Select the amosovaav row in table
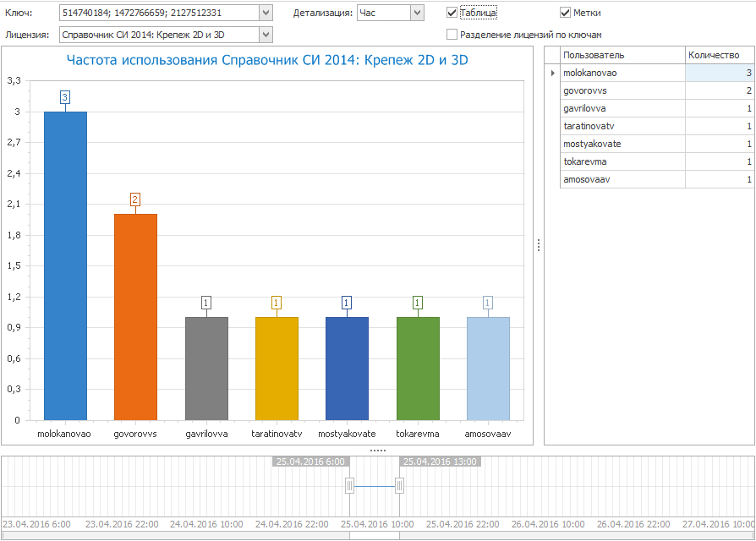756x541 pixels. (622, 179)
